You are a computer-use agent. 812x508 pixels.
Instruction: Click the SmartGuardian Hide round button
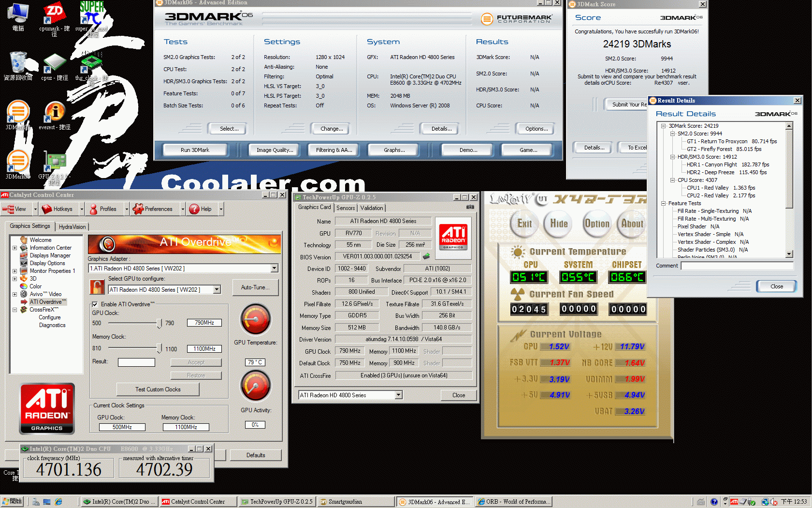point(559,224)
